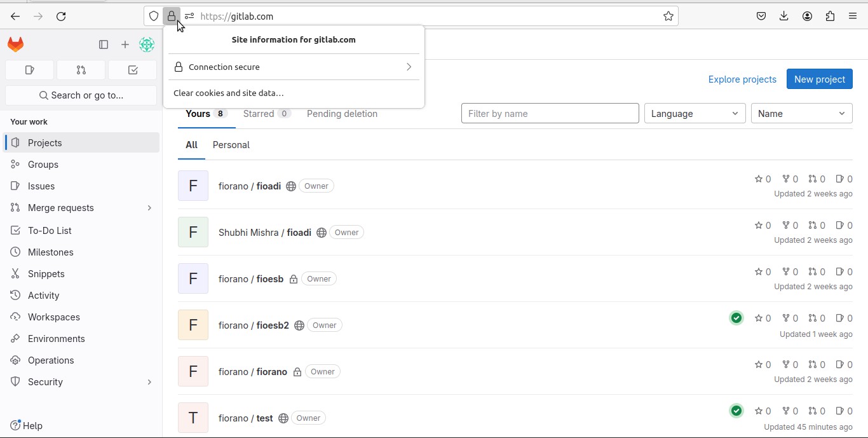Screen dimensions: 868x438
Task: Open to-do list shortcut icon
Action: (133, 70)
